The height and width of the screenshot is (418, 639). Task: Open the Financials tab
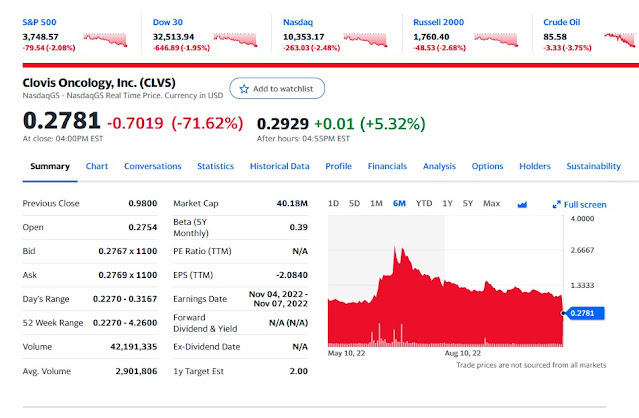387,166
